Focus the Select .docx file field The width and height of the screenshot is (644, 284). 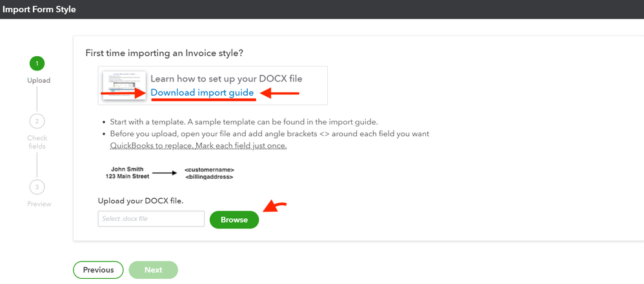(x=151, y=219)
